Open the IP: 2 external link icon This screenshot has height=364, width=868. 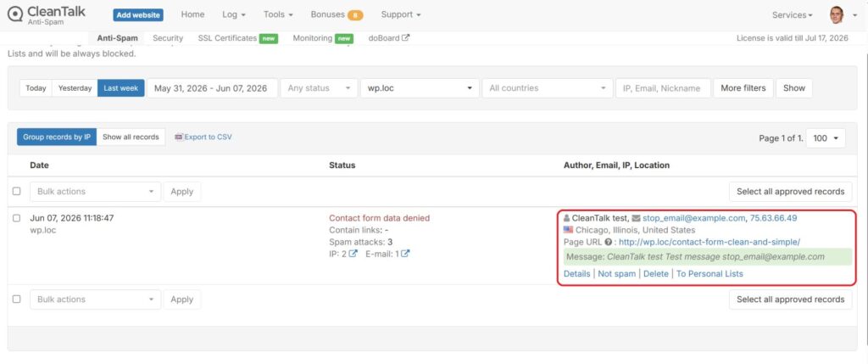[x=353, y=254]
